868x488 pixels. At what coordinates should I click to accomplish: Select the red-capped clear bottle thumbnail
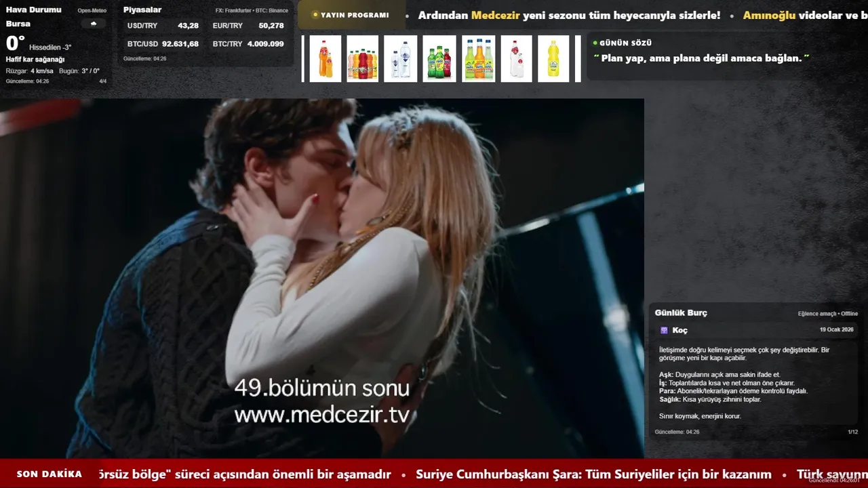[x=516, y=59]
